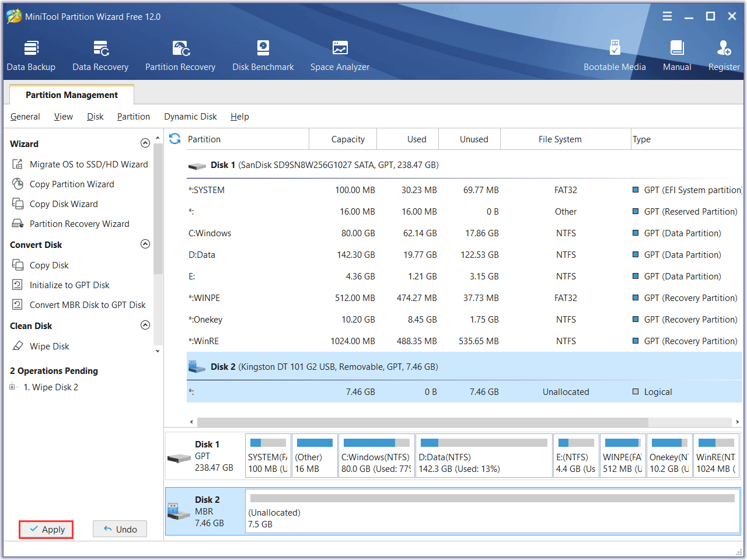Start Disk Benchmark
The height and width of the screenshot is (560, 747).
click(x=263, y=56)
